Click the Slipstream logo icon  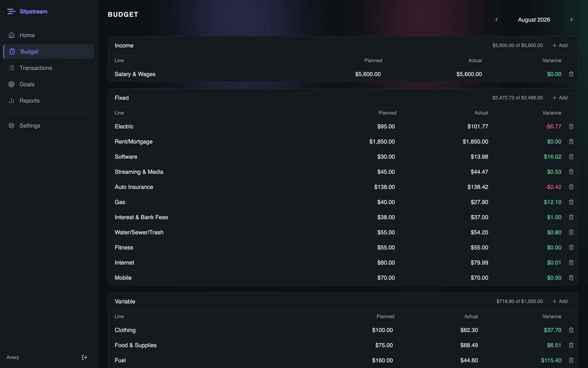coord(11,11)
